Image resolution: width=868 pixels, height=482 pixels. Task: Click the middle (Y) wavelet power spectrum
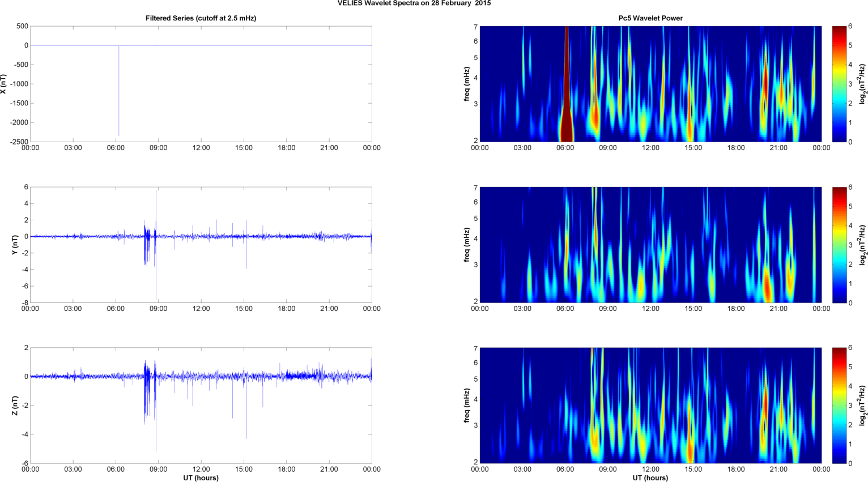point(650,245)
